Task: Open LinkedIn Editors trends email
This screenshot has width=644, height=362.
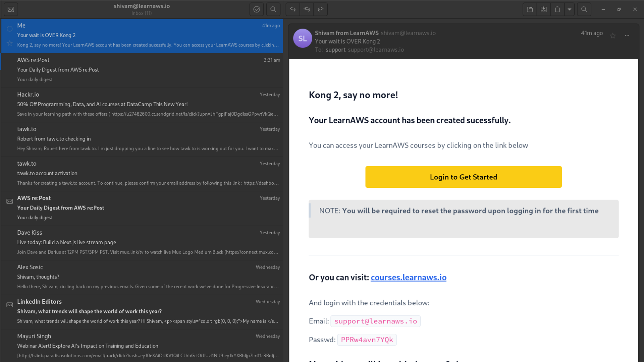Action: (142, 311)
